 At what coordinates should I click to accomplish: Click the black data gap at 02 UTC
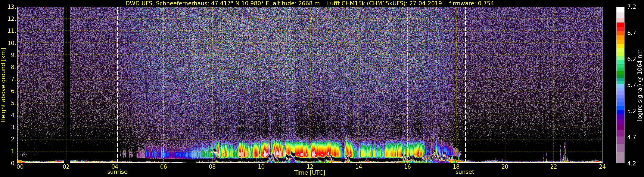pos(67,85)
